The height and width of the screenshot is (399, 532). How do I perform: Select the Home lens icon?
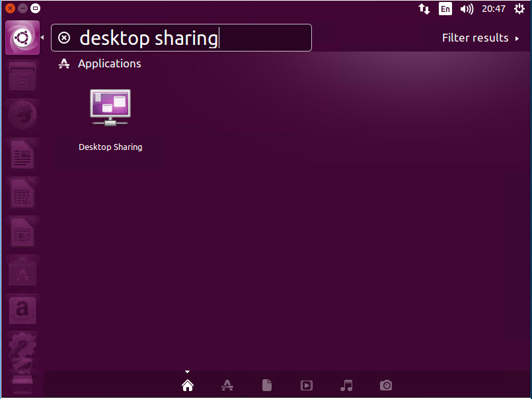point(188,385)
